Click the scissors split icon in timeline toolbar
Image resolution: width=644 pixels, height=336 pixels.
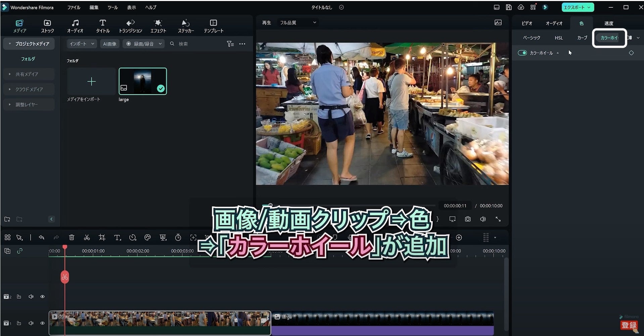click(x=87, y=238)
